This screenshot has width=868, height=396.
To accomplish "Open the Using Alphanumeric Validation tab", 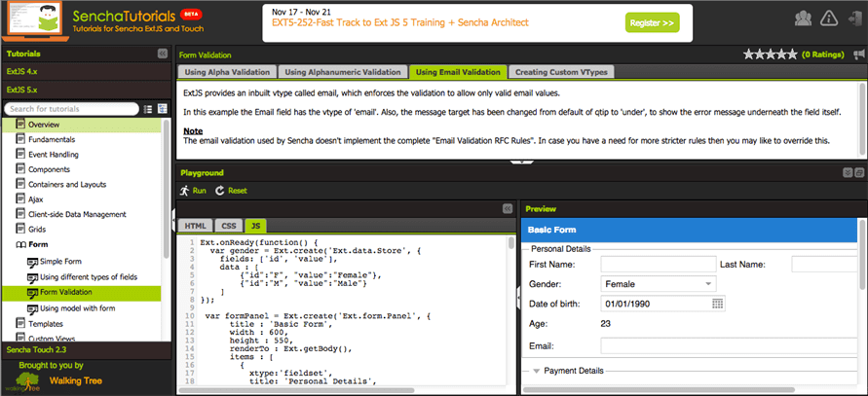I will (343, 72).
